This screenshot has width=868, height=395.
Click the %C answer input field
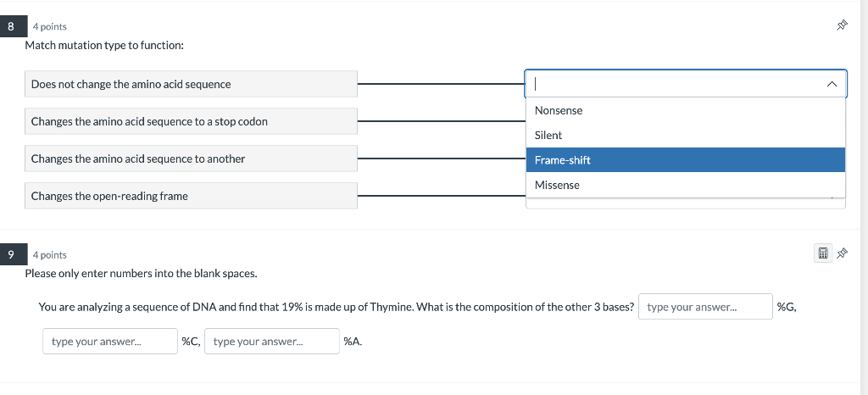(110, 342)
